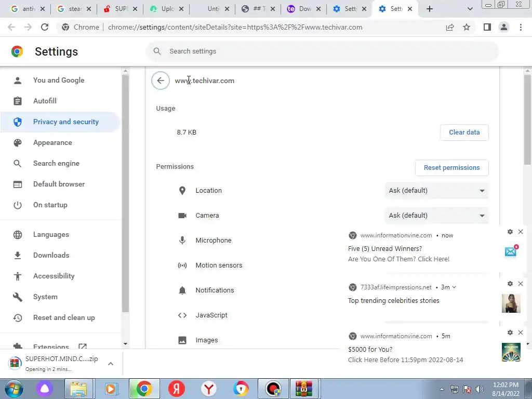532x399 pixels.
Task: Click Top trending celebrities stories notification
Action: pyautogui.click(x=394, y=301)
